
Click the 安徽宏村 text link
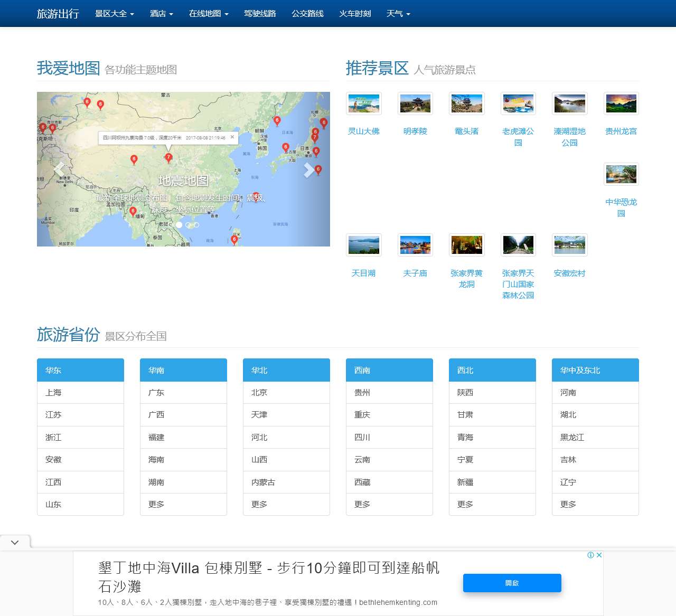click(x=570, y=273)
